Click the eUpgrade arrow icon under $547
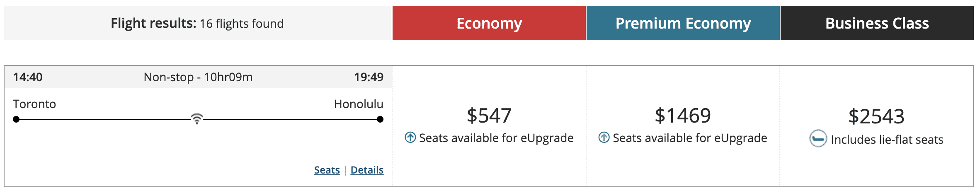This screenshot has height=193, width=980. pos(410,138)
